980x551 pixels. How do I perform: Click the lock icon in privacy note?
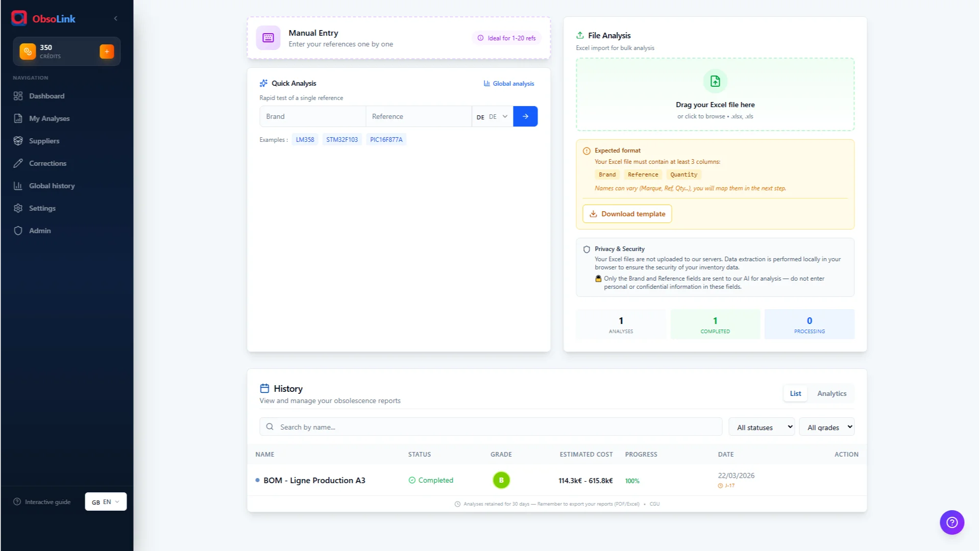coord(598,279)
